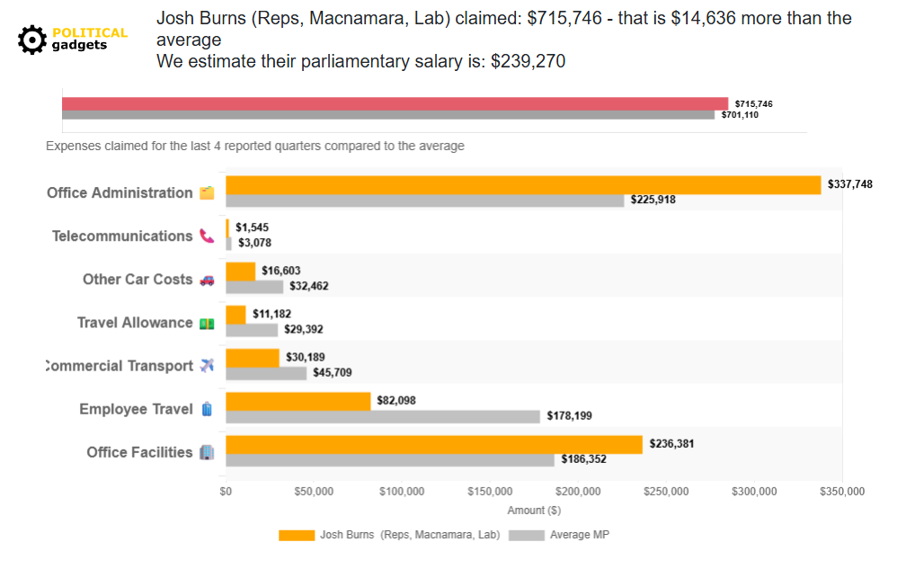Image resolution: width=924 pixels, height=569 pixels.
Task: Toggle the Average MP legend entry
Action: [579, 534]
